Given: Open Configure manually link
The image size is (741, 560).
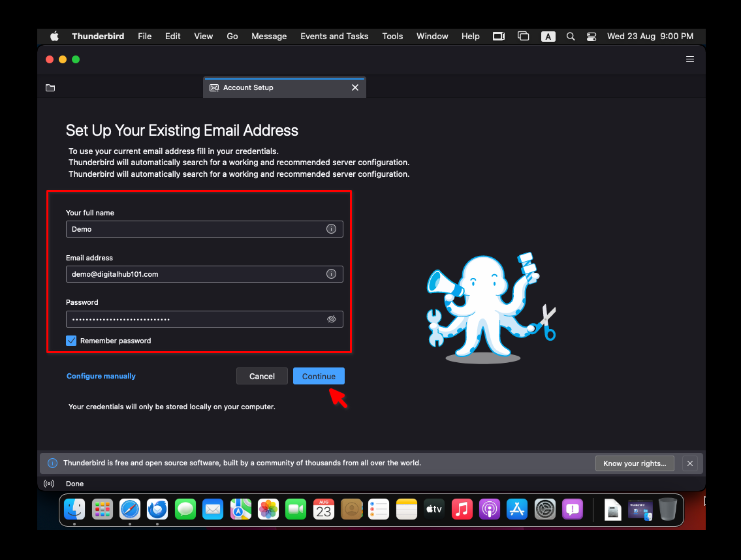Looking at the screenshot, I should point(101,376).
